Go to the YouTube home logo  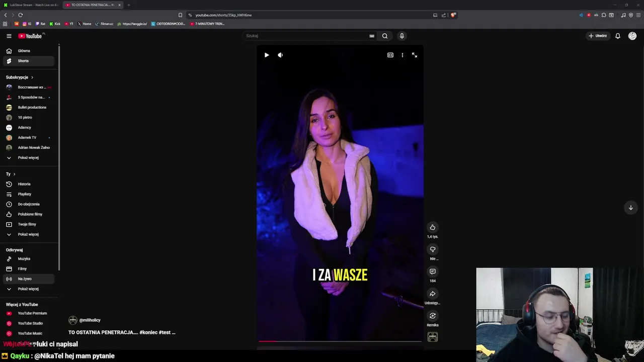[30, 36]
